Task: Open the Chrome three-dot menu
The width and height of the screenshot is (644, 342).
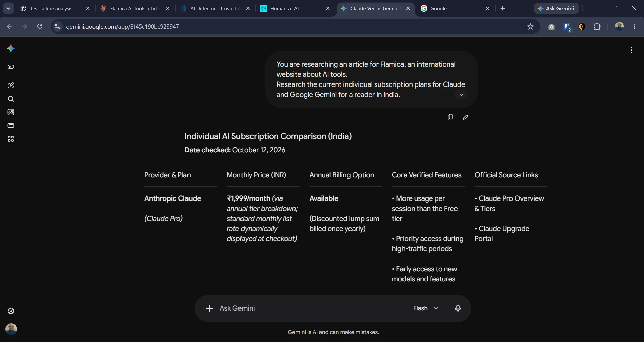Action: pos(634,26)
